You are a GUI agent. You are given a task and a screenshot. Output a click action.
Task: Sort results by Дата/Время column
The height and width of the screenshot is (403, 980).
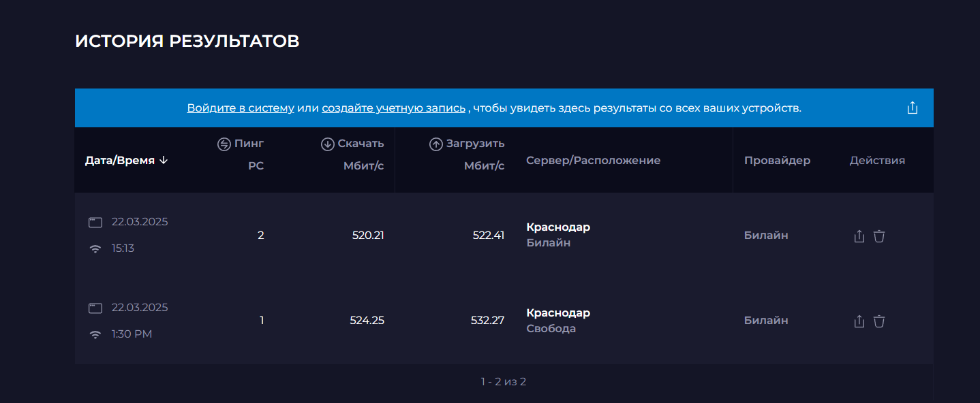point(120,161)
